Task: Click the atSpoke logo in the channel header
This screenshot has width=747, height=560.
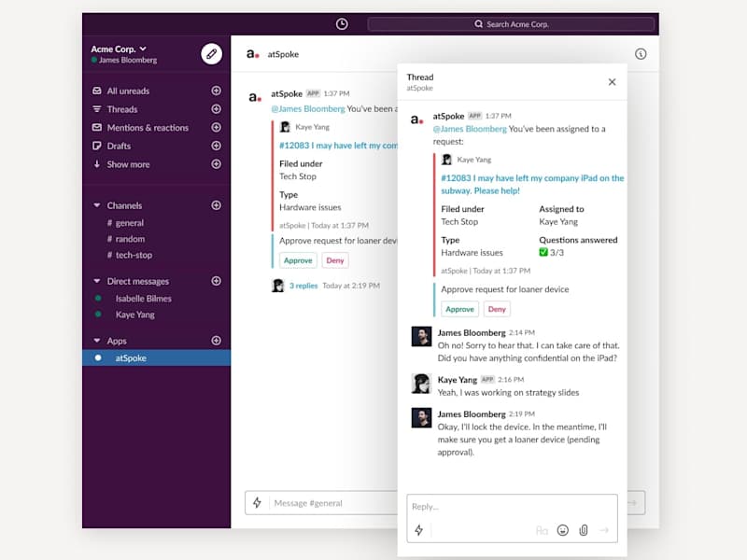Action: (253, 54)
